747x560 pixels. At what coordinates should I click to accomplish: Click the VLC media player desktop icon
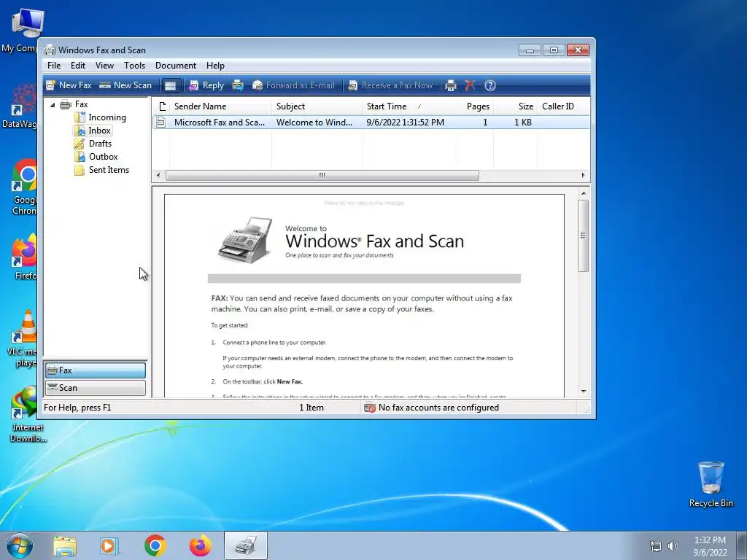click(x=23, y=338)
